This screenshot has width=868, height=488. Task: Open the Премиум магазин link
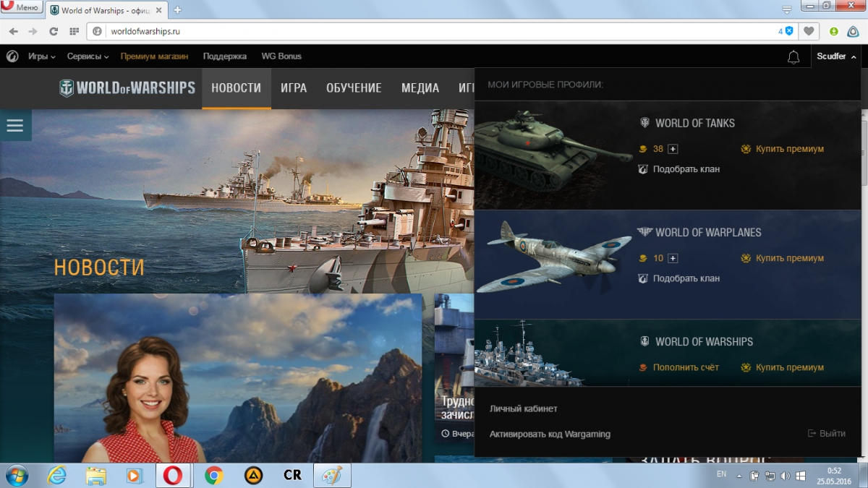(x=154, y=56)
